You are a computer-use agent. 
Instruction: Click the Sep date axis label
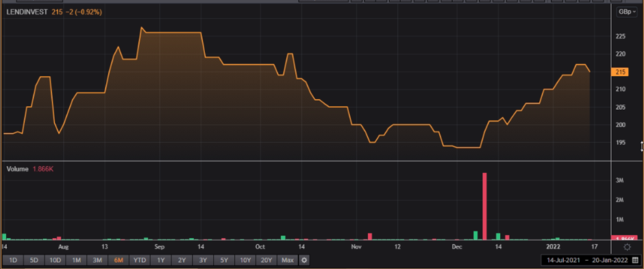point(160,247)
